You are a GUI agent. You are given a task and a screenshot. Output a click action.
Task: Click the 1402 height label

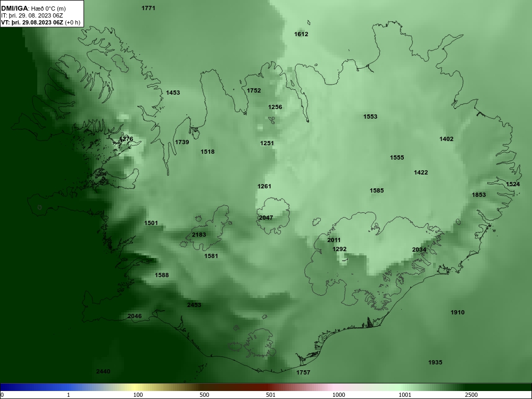(446, 139)
